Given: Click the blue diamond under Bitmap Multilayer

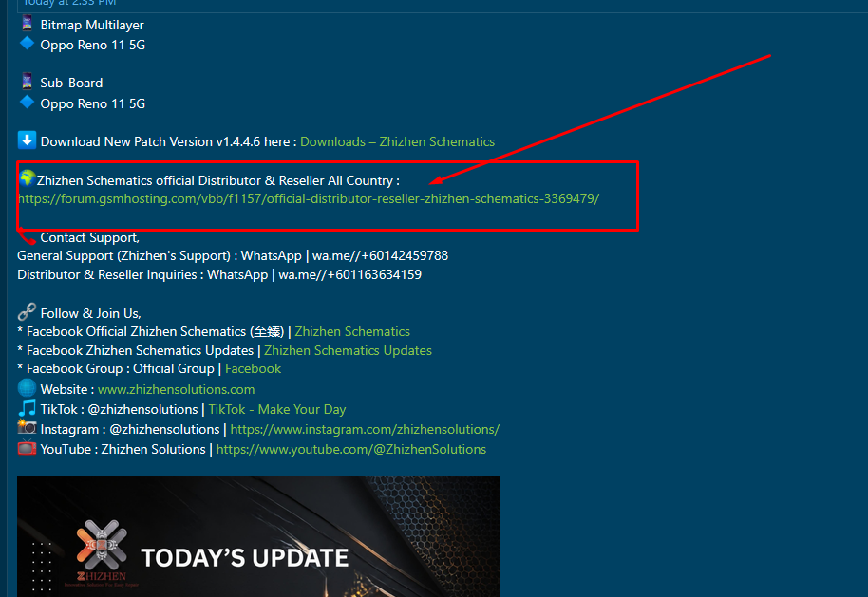Looking at the screenshot, I should pos(27,43).
